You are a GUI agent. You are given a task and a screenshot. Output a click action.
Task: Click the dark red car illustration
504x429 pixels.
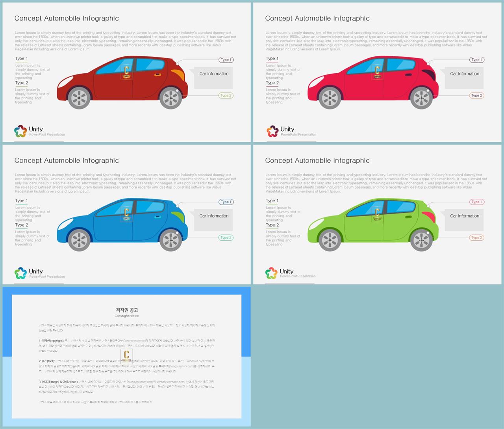tap(122, 83)
